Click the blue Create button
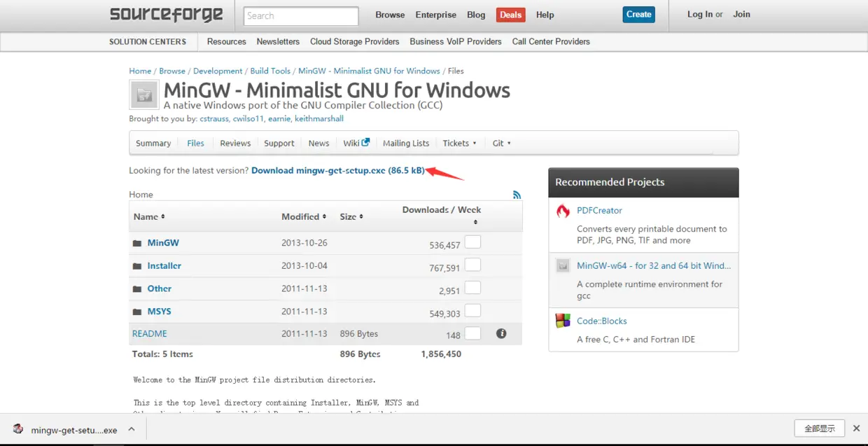Screen dimensions: 868x446 pos(638,14)
